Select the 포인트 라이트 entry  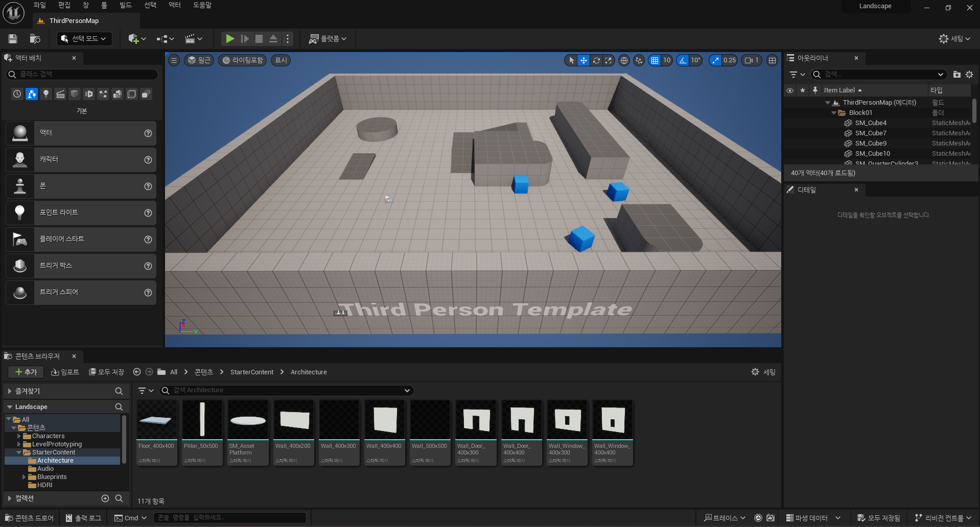(81, 213)
